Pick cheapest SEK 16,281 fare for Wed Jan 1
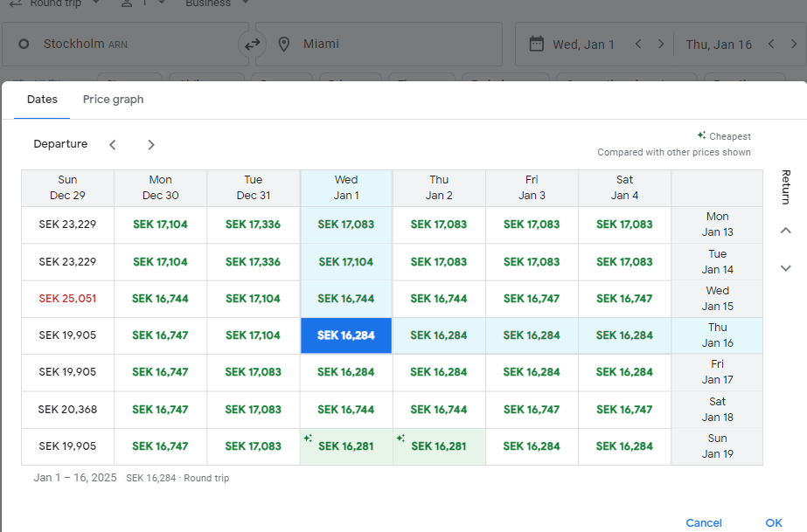This screenshot has width=807, height=532. coord(346,446)
